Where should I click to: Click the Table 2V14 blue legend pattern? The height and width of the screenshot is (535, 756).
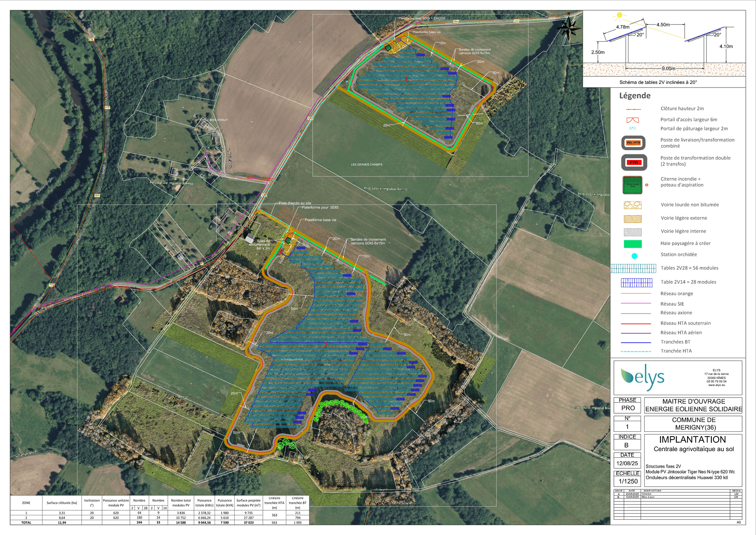tap(636, 282)
